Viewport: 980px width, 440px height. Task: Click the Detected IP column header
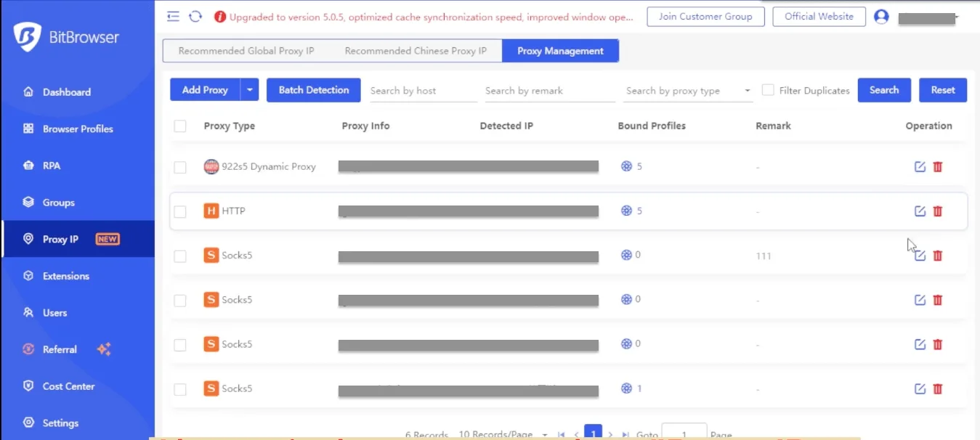point(506,126)
